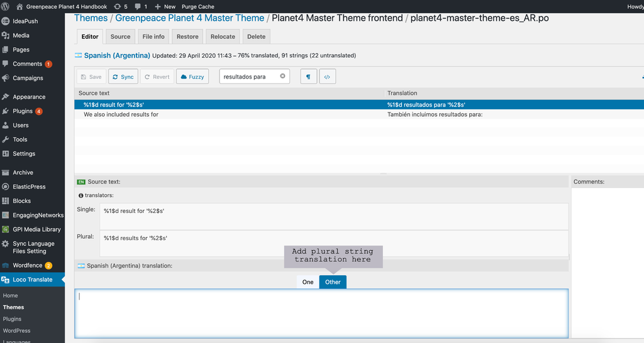Click the Single source text box
The height and width of the screenshot is (343, 644).
click(334, 217)
